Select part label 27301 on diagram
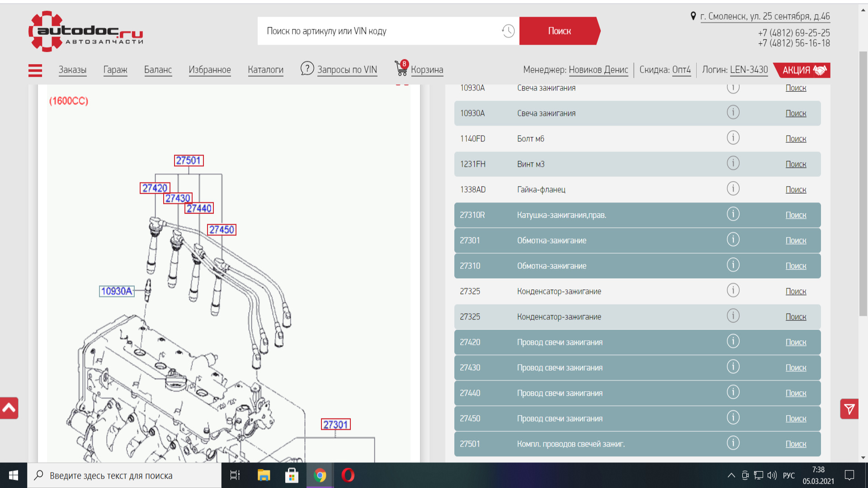This screenshot has height=488, width=868. (335, 425)
